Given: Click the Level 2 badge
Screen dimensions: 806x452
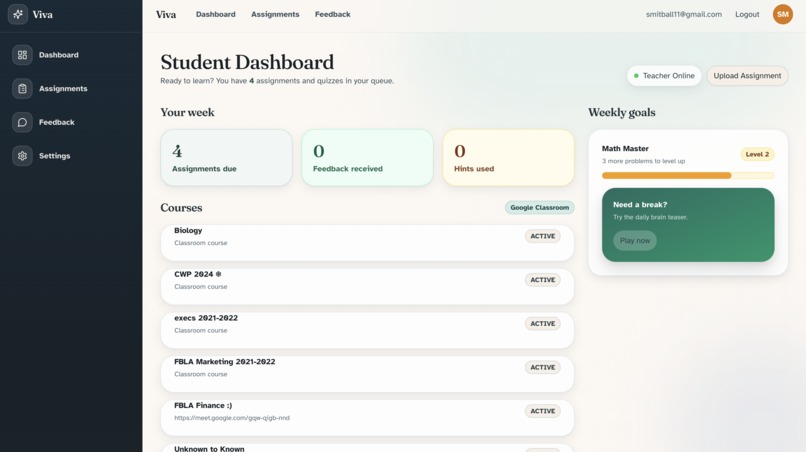Looking at the screenshot, I should pyautogui.click(x=757, y=154).
